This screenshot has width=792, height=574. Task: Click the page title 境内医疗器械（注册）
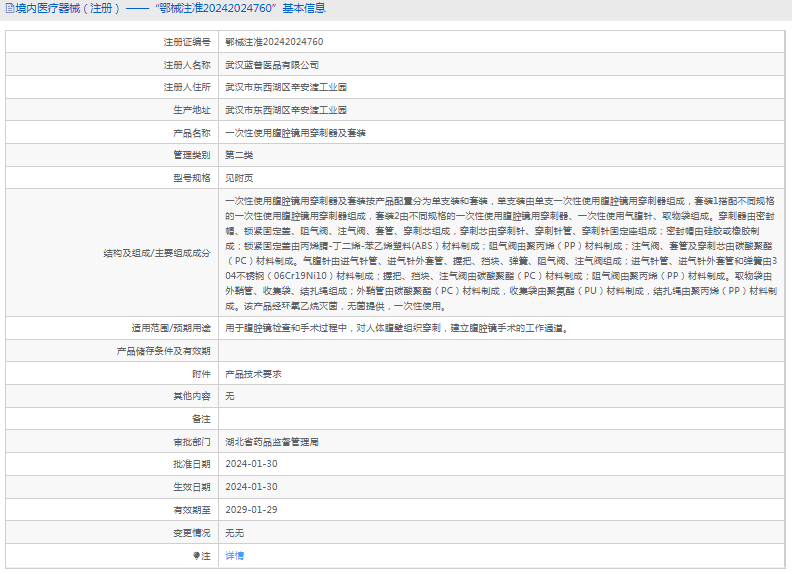tap(68, 8)
